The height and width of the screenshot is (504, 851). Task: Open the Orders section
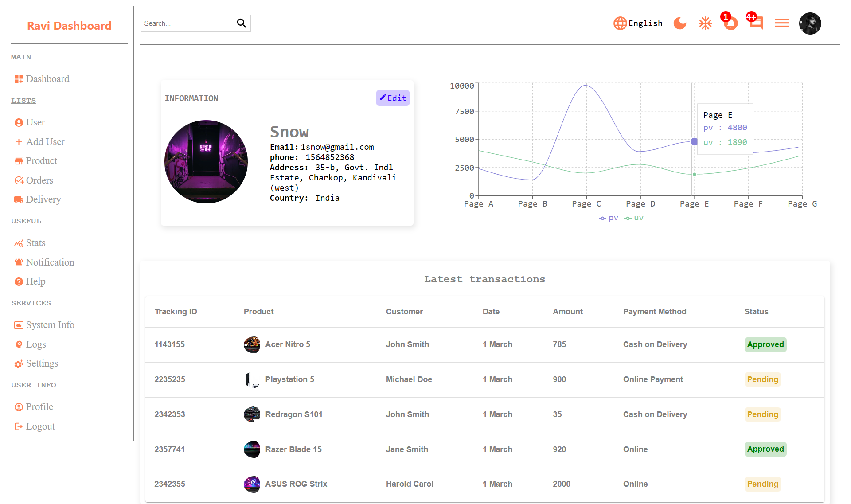pos(39,180)
